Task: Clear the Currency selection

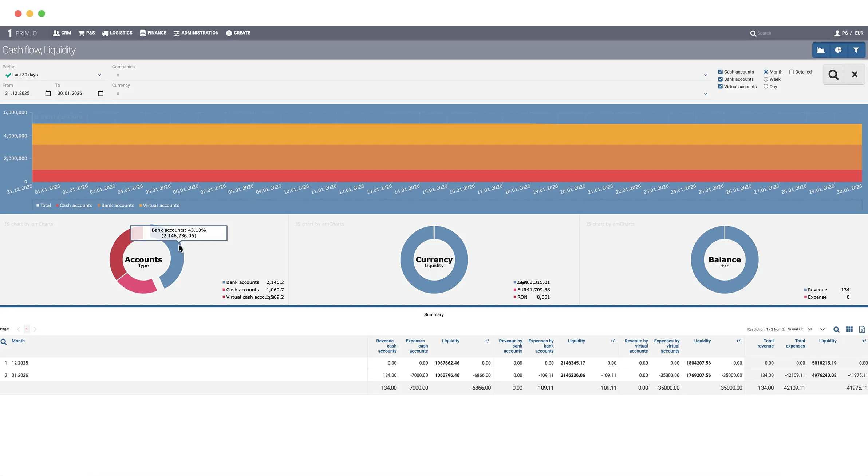Action: (x=118, y=94)
